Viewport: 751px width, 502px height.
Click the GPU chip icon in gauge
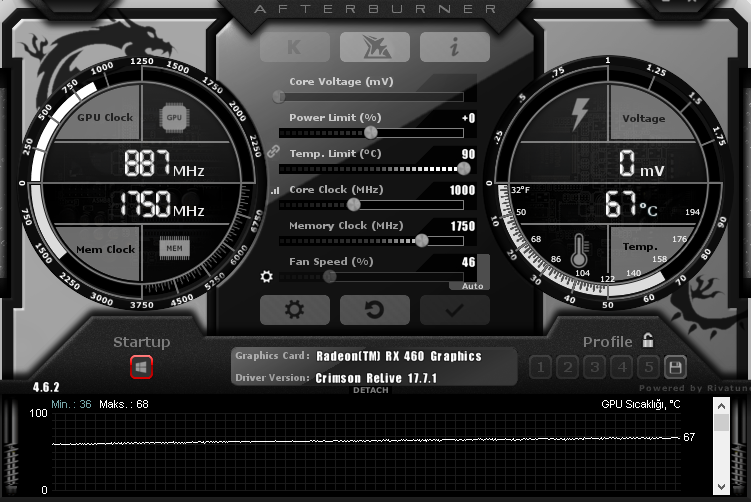174,117
